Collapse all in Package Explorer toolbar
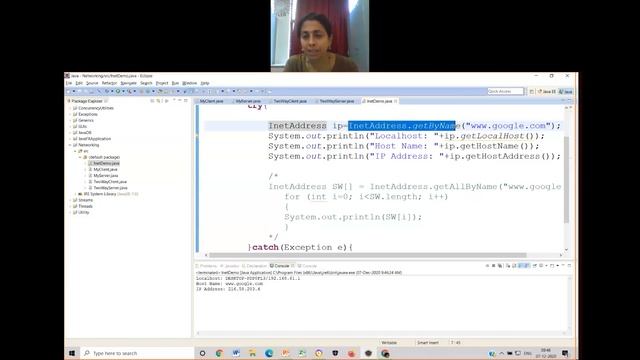Screen dimensions: 640x360 (x=152, y=101)
